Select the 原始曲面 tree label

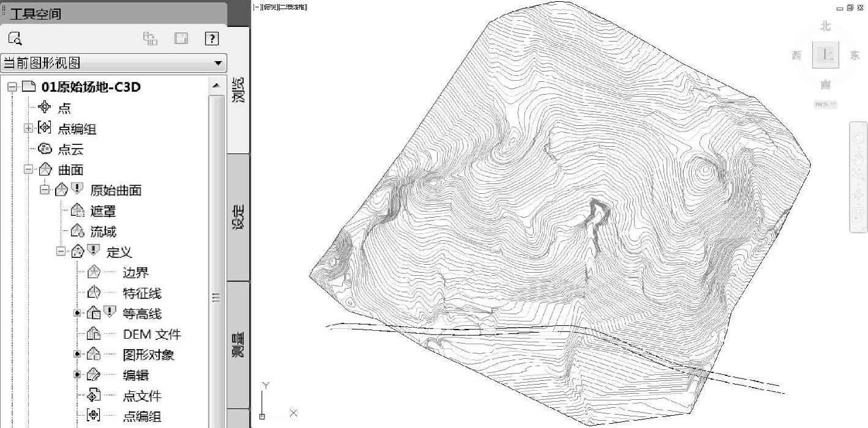pos(116,190)
